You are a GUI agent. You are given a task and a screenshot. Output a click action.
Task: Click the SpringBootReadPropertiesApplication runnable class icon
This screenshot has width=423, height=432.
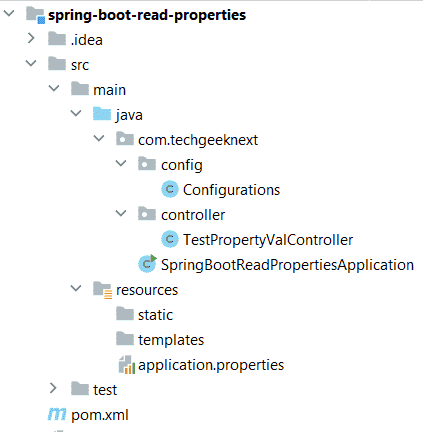pos(147,264)
